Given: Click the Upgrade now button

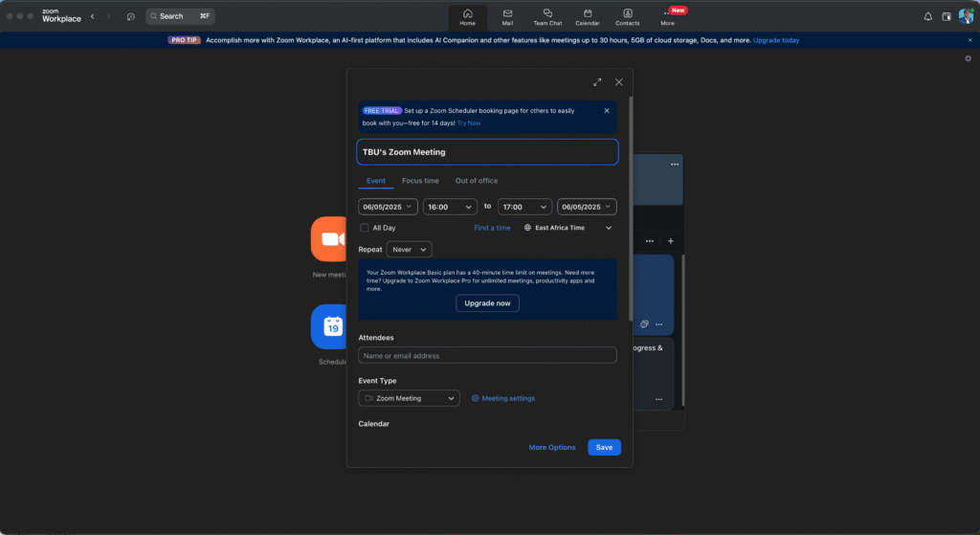Looking at the screenshot, I should (x=487, y=303).
